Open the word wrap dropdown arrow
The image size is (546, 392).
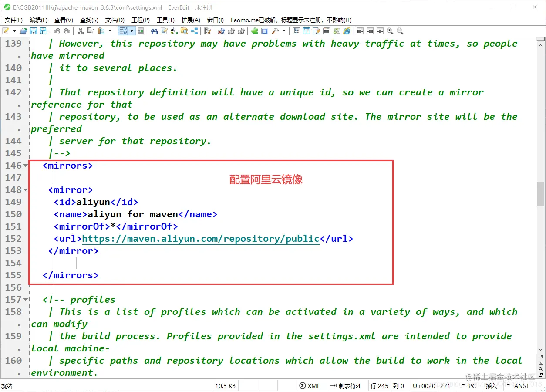(x=131, y=31)
